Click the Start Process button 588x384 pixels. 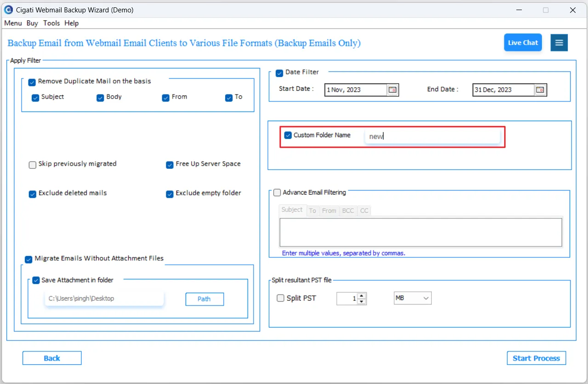(x=536, y=358)
